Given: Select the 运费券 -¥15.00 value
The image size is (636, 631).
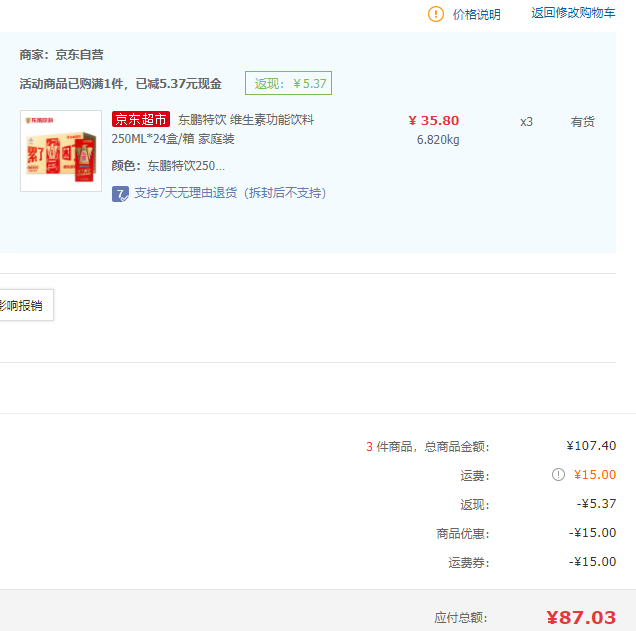Looking at the screenshot, I should point(592,562).
